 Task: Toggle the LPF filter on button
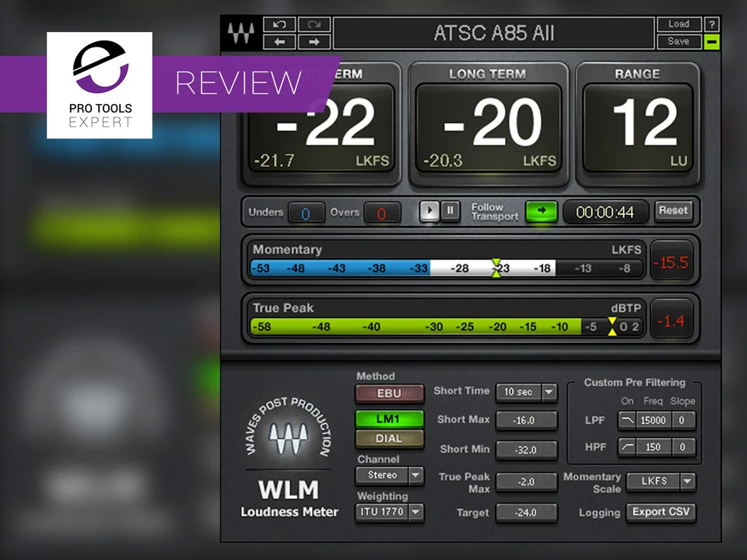pos(627,420)
